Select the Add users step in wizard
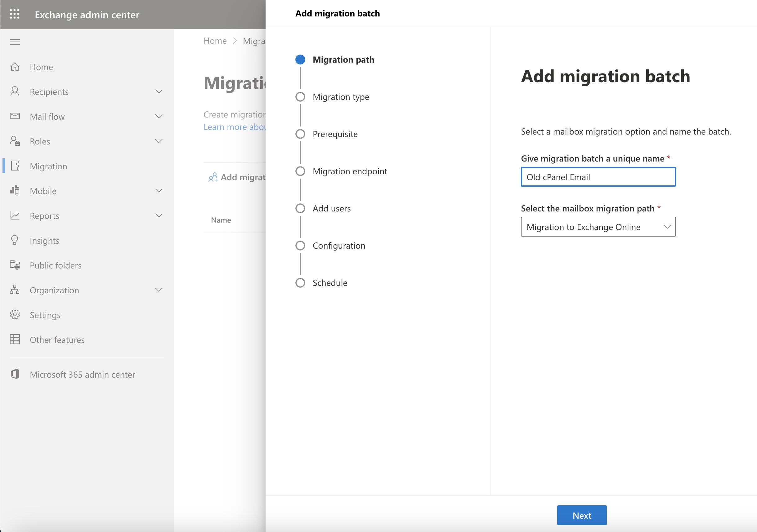 point(332,208)
